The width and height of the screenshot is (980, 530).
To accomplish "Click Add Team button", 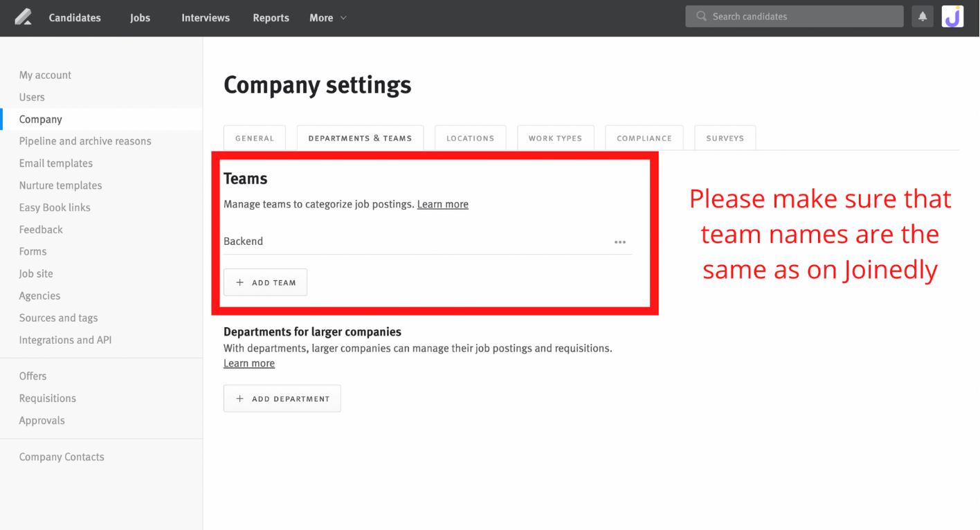I will pyautogui.click(x=265, y=282).
